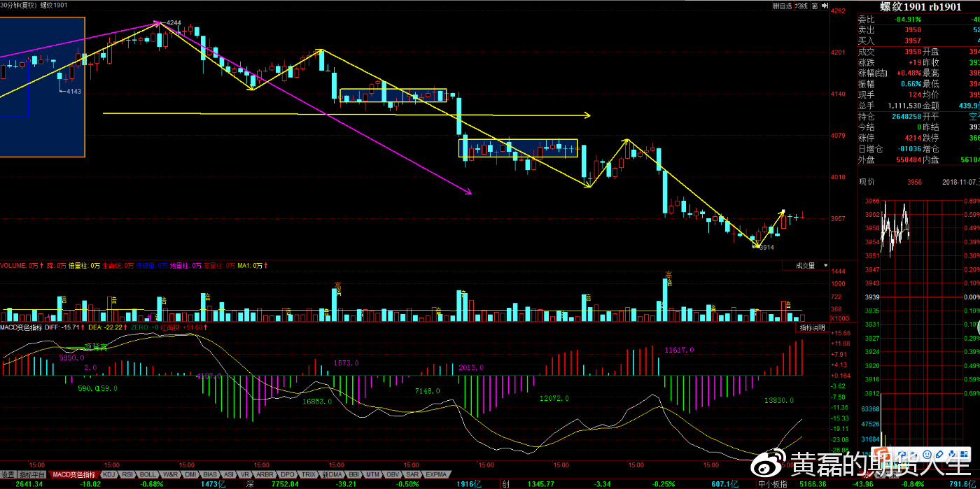Screen dimensions: 980x489
Task: Open the 指标平台 indicator platform
Action: pyautogui.click(x=31, y=474)
